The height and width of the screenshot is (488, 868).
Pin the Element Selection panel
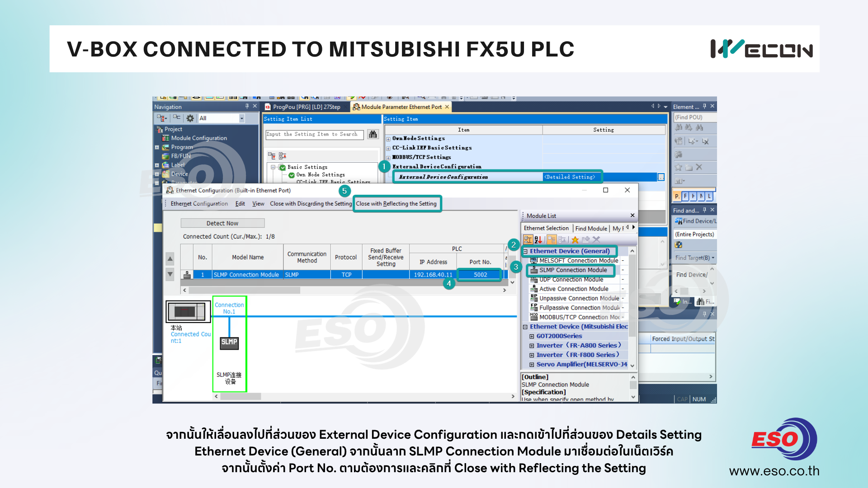(x=704, y=106)
